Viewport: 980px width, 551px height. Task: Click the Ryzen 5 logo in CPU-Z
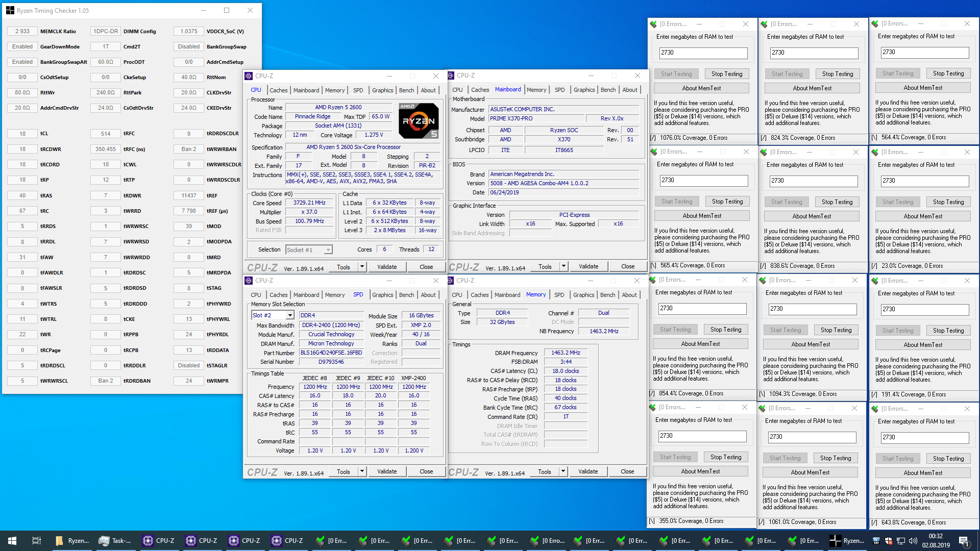point(419,121)
